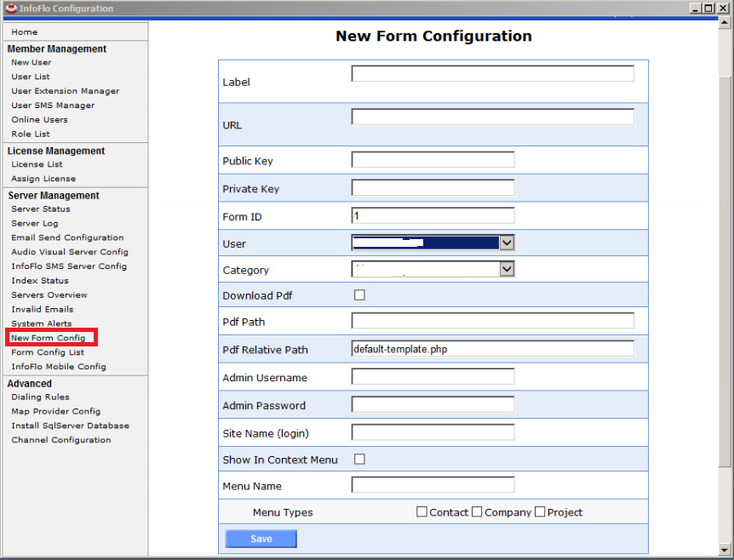
Task: Open the InfoFlo Mobile Config link
Action: (x=59, y=367)
